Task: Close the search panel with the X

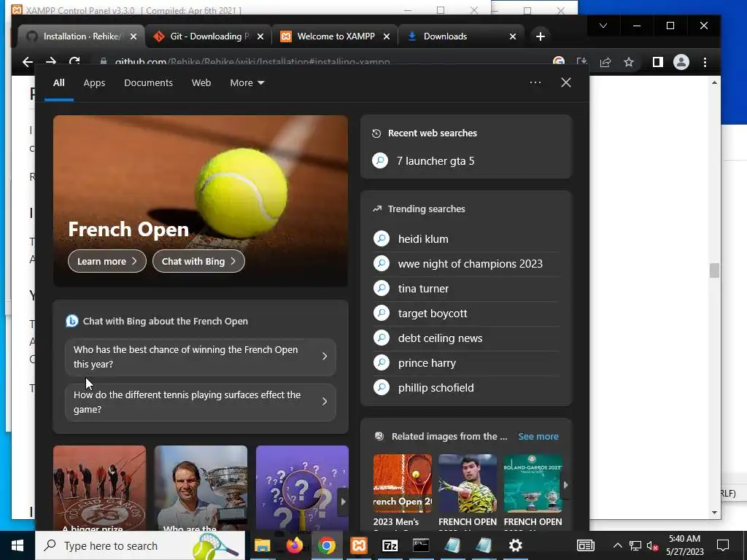Action: coord(566,82)
